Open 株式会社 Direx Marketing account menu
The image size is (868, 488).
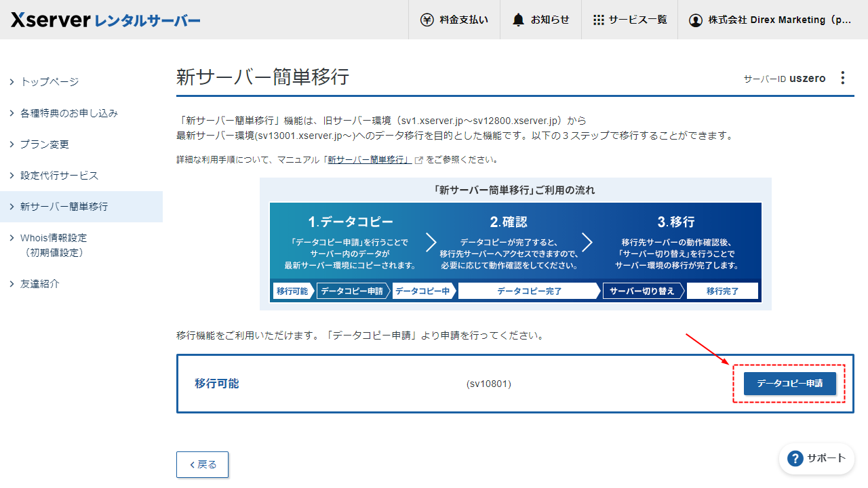click(772, 20)
